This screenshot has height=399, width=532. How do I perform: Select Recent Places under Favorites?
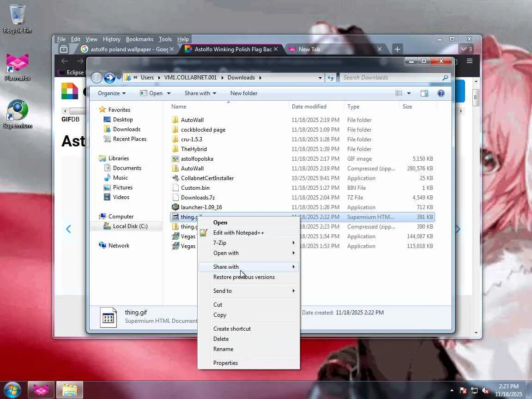[129, 139]
